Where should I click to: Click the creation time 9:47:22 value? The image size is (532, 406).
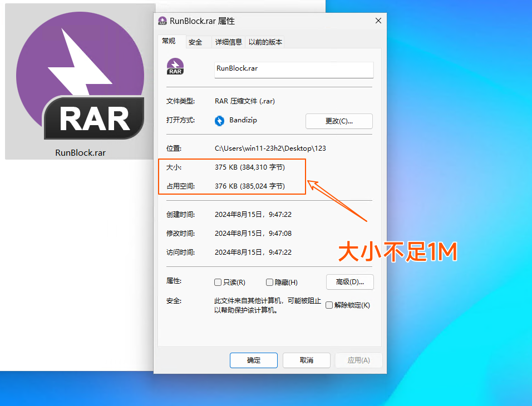point(253,215)
